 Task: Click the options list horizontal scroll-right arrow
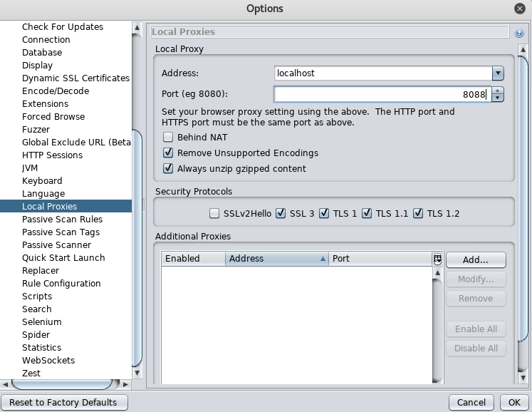click(125, 384)
